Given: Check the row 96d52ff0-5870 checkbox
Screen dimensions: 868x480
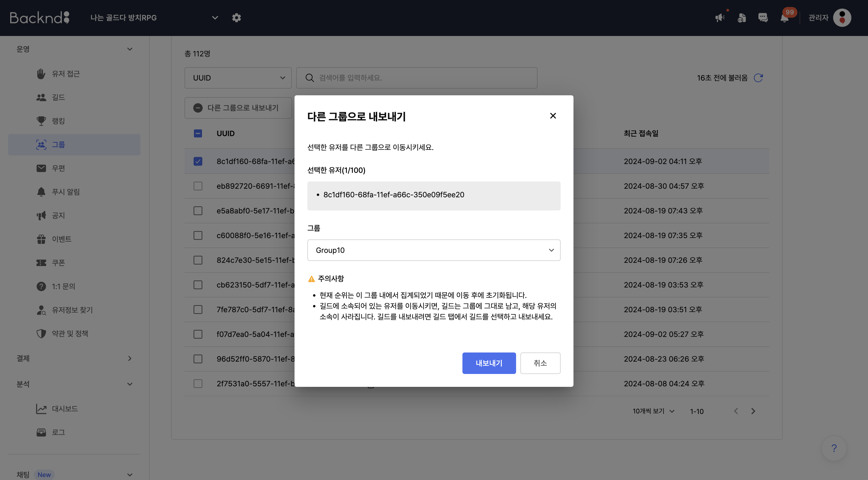Looking at the screenshot, I should 198,359.
